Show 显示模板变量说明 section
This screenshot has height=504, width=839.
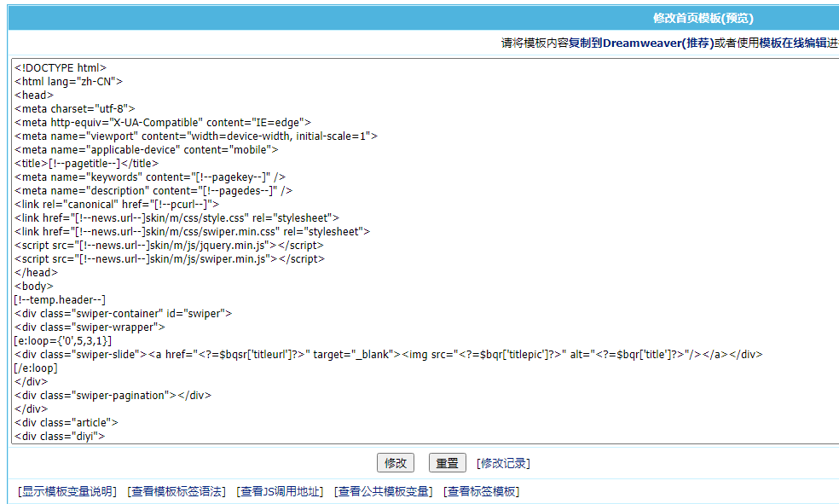67,491
